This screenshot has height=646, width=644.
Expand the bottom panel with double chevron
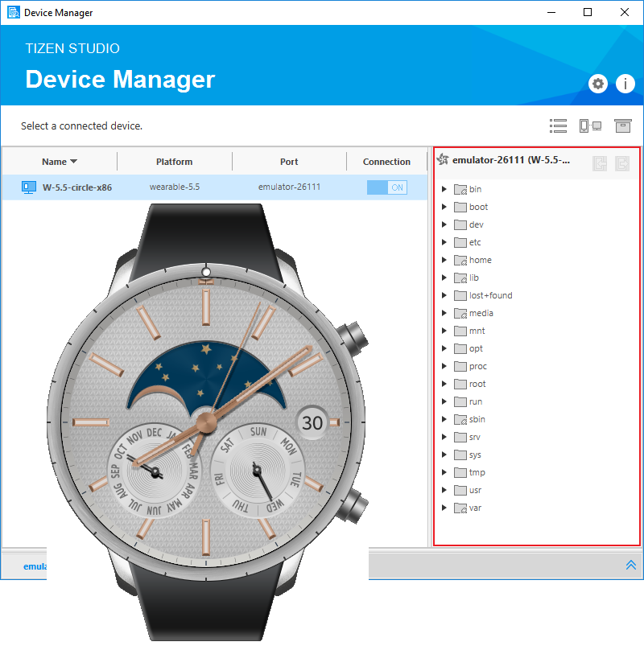(630, 566)
